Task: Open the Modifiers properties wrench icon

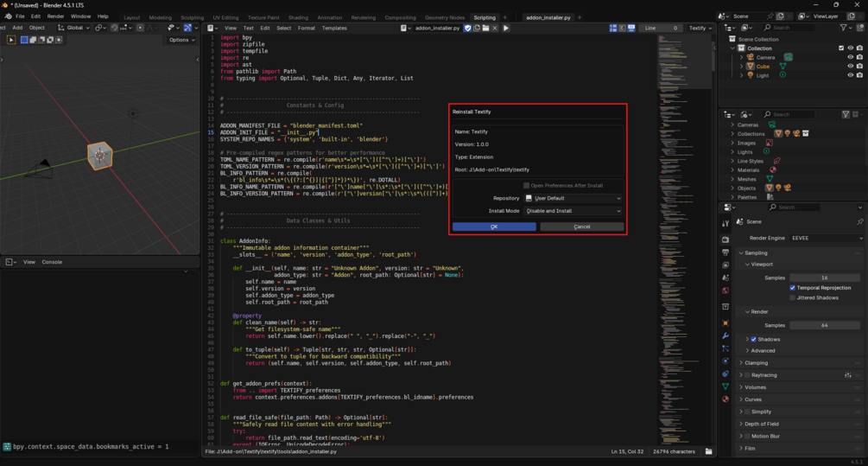Action: (725, 335)
